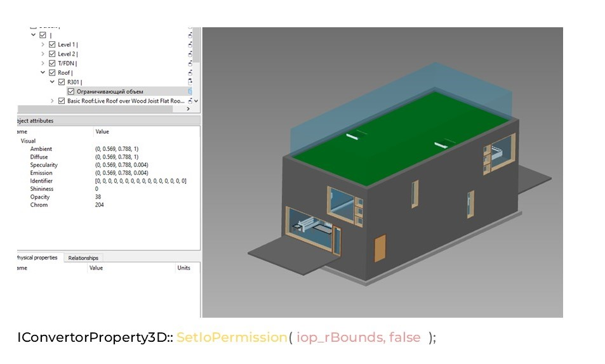
Task: Click the object icon in the T/FDN row
Action: point(190,63)
